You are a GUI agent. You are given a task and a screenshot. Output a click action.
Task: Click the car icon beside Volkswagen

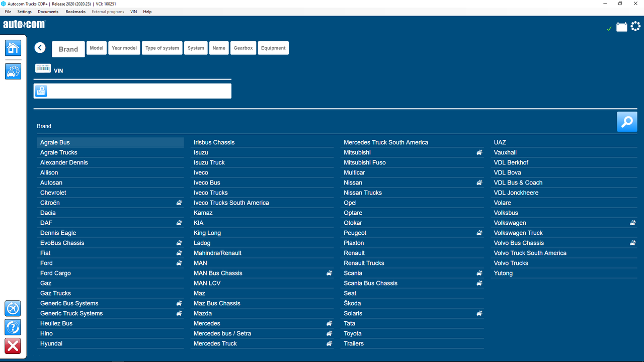[633, 223]
